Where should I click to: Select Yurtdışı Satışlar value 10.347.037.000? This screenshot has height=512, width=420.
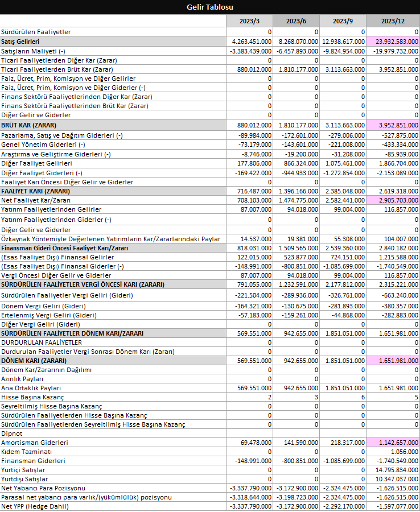tap(393, 480)
